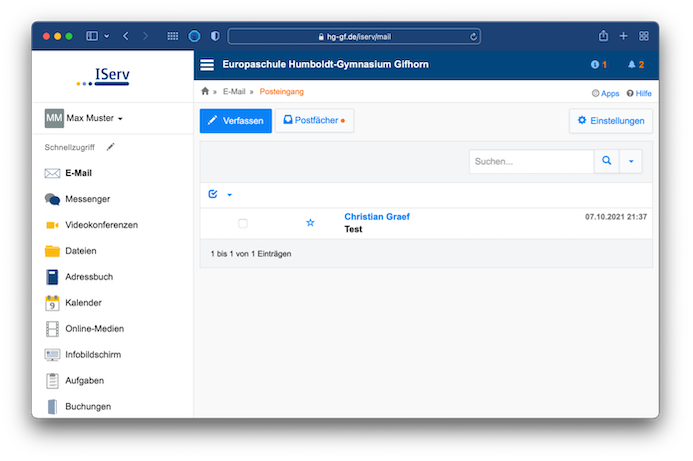Screen dimensions: 693x461
Task: Click the Aufgaben clipboard icon
Action: coord(52,381)
